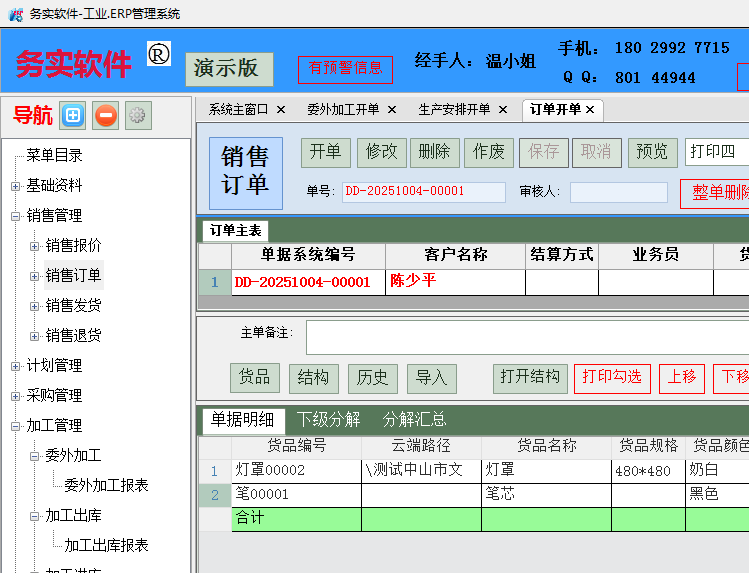This screenshot has width=749, height=573.
Task: Click the 开单 button to create order
Action: coord(325,152)
